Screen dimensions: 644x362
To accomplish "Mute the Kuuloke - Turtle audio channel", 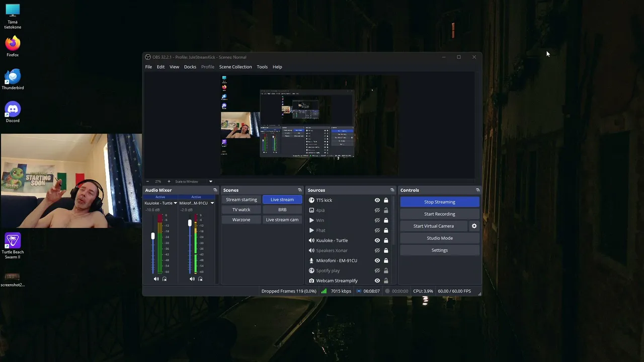I will click(x=156, y=279).
